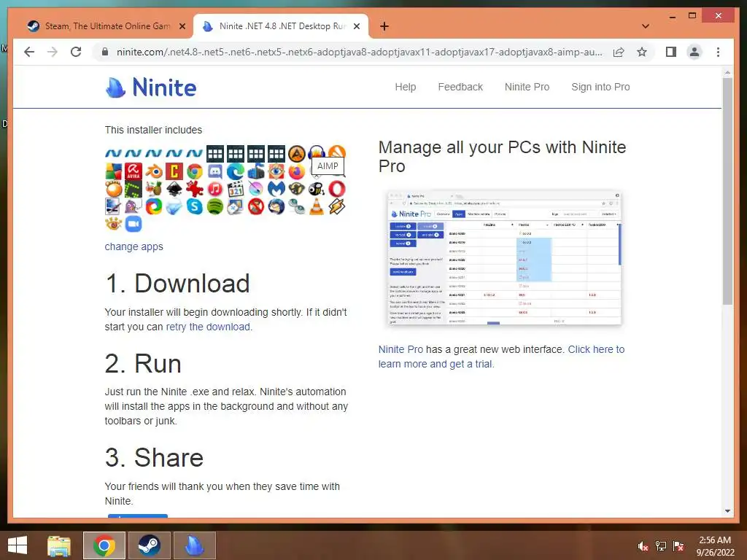Open the Ninite Pro screenshot thumbnail
This screenshot has height=560, width=747.
click(x=505, y=257)
